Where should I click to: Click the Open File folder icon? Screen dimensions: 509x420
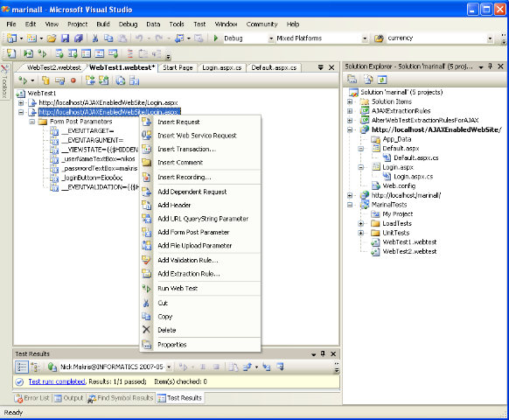(x=52, y=38)
